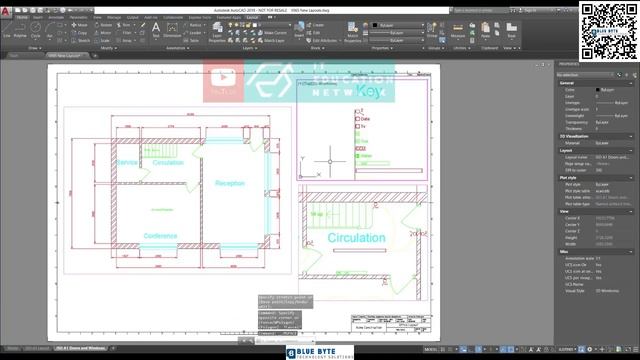Viewport: 640px width, 360px height.
Task: Click the Measure tool
Action: tap(458, 30)
